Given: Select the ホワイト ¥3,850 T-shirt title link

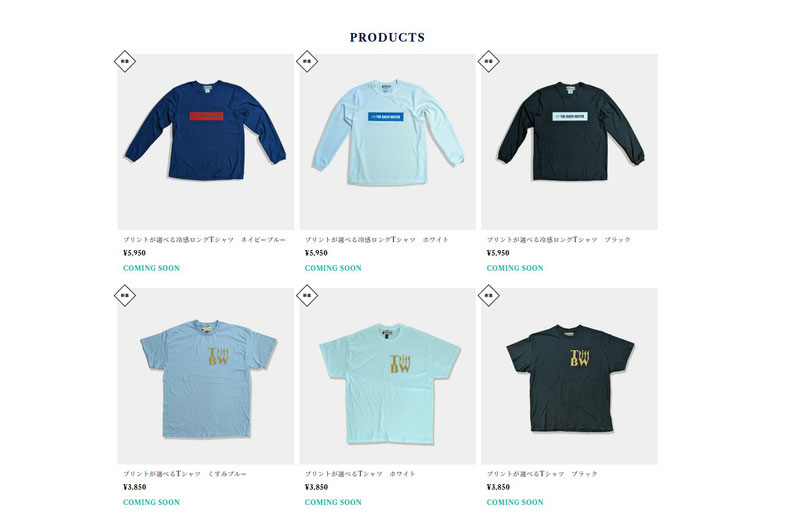Looking at the screenshot, I should [360, 474].
